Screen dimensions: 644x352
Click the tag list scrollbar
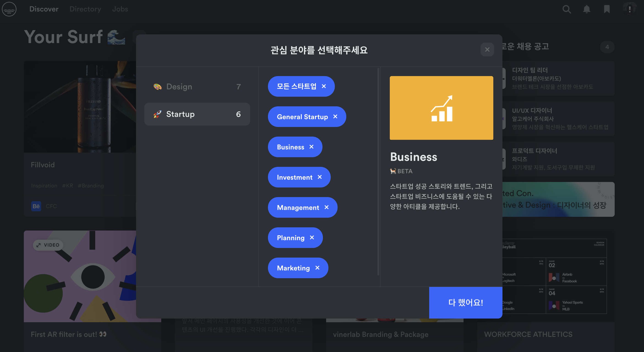coord(378,172)
